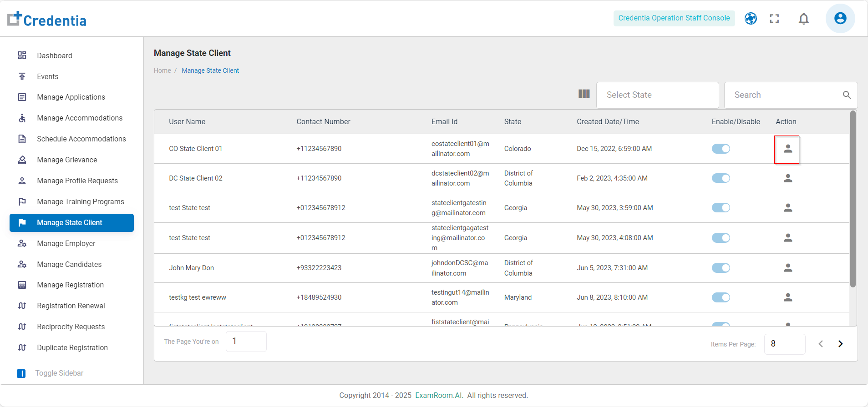Select +93322223423 contact number

point(319,268)
